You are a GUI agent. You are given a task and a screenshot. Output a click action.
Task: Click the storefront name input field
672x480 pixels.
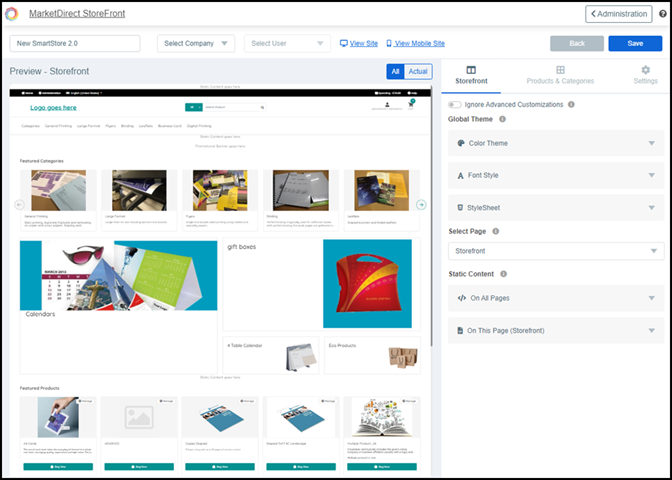(76, 43)
